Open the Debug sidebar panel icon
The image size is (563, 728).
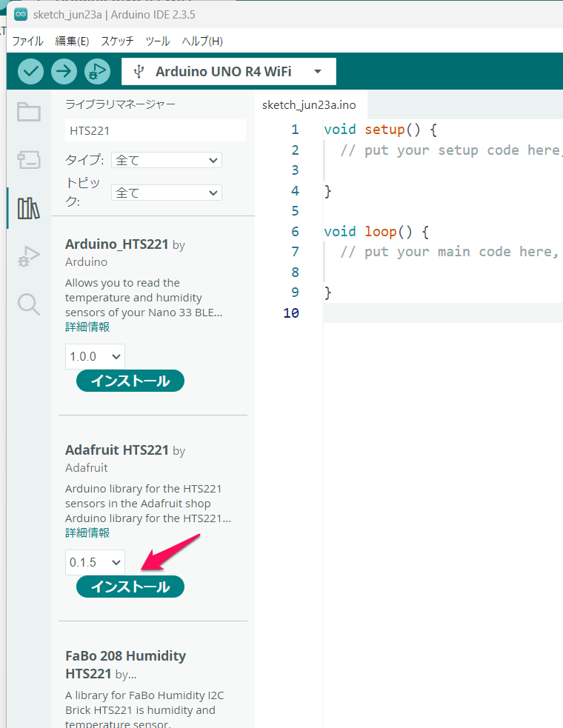point(29,256)
